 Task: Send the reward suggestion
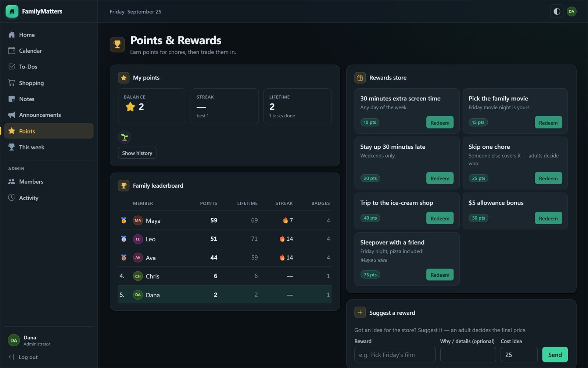pos(555,355)
